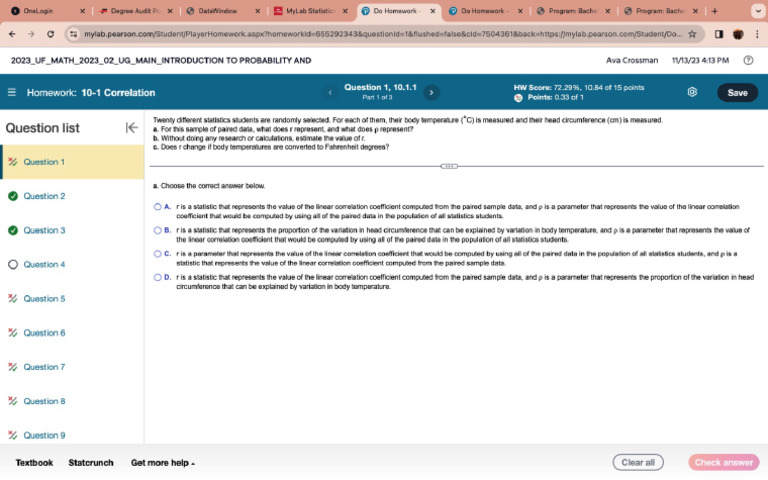This screenshot has width=768, height=480.
Task: Open homework settings gear
Action: tap(692, 92)
